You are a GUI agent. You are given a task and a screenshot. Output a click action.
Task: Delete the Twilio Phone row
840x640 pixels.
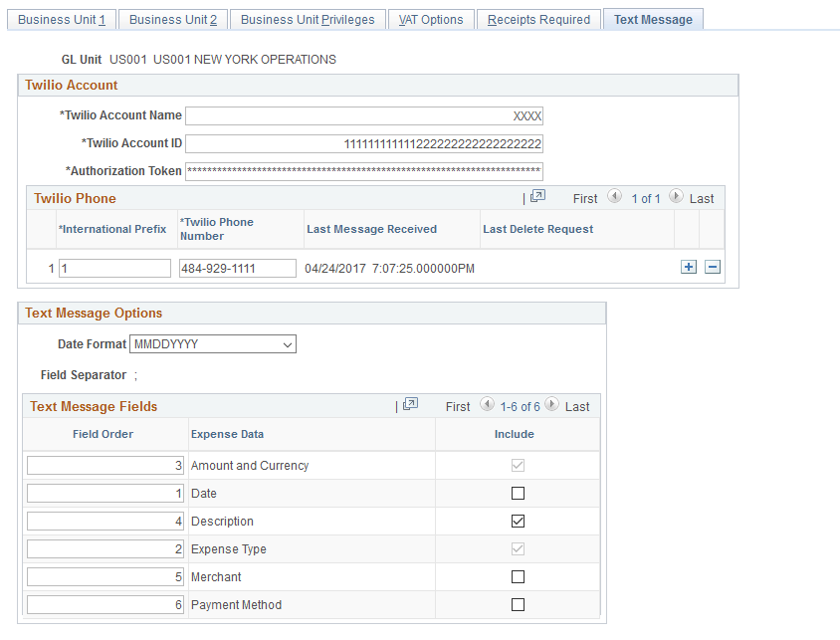[x=713, y=267]
